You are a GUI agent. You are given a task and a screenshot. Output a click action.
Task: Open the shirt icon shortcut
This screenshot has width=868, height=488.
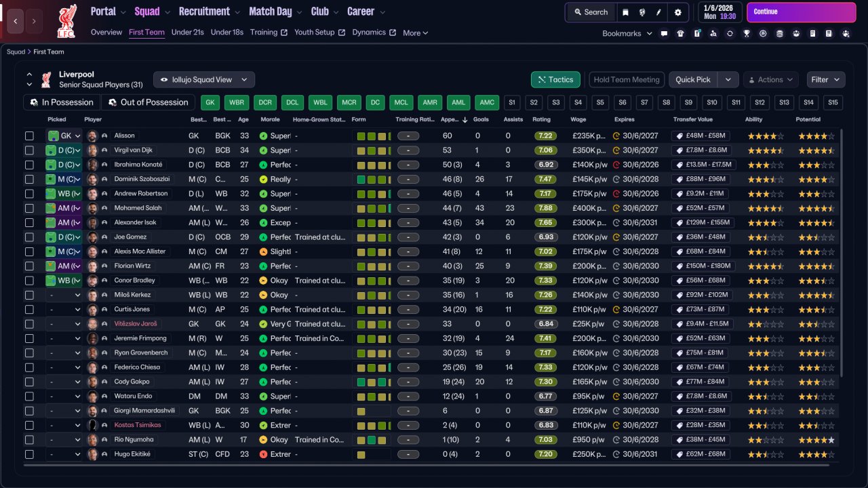click(680, 33)
